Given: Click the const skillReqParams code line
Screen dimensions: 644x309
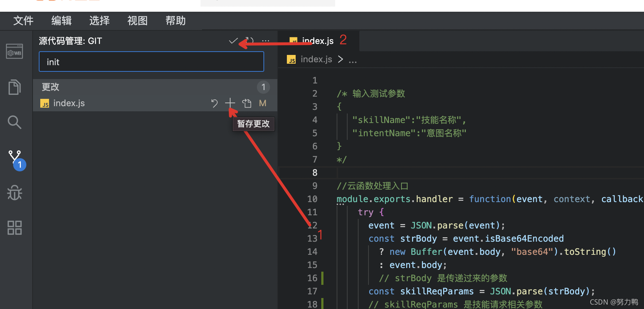Looking at the screenshot, I should pos(482,291).
